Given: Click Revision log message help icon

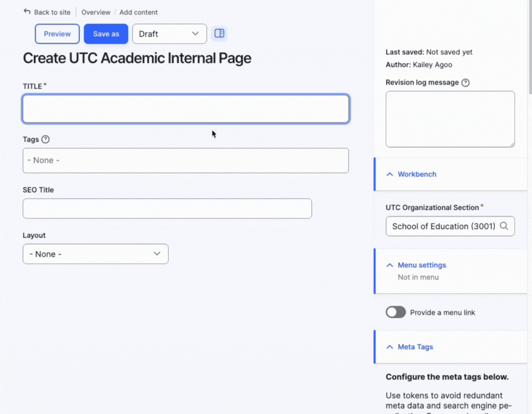Looking at the screenshot, I should click(x=465, y=83).
